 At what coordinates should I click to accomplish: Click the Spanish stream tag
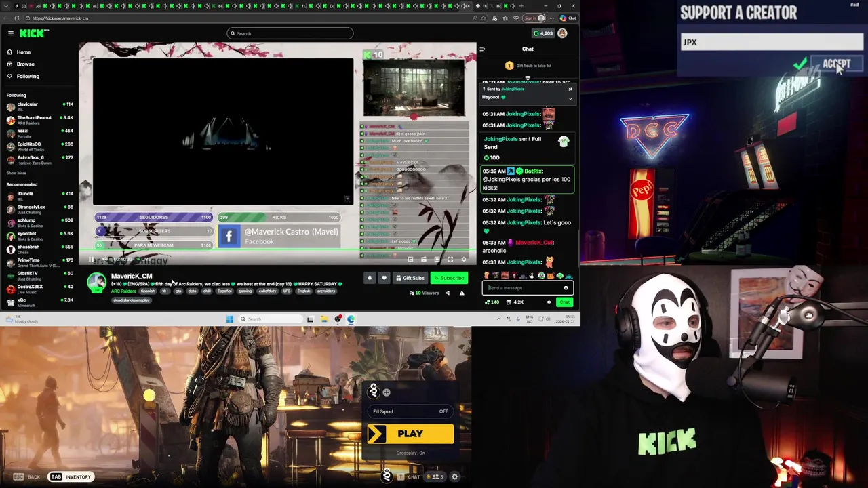click(148, 291)
